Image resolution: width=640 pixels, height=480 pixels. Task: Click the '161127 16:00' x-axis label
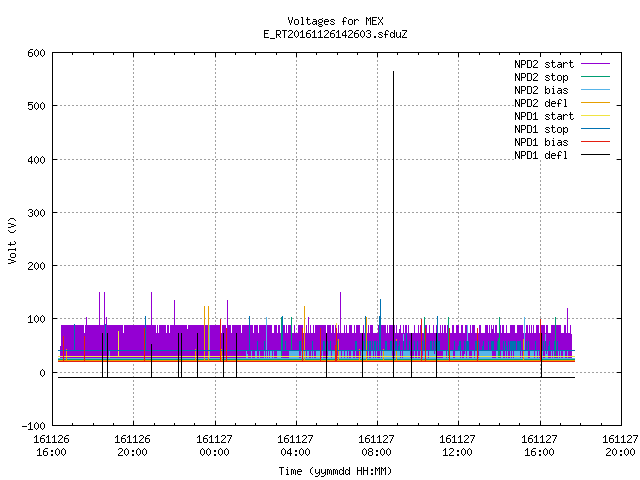[539, 446]
